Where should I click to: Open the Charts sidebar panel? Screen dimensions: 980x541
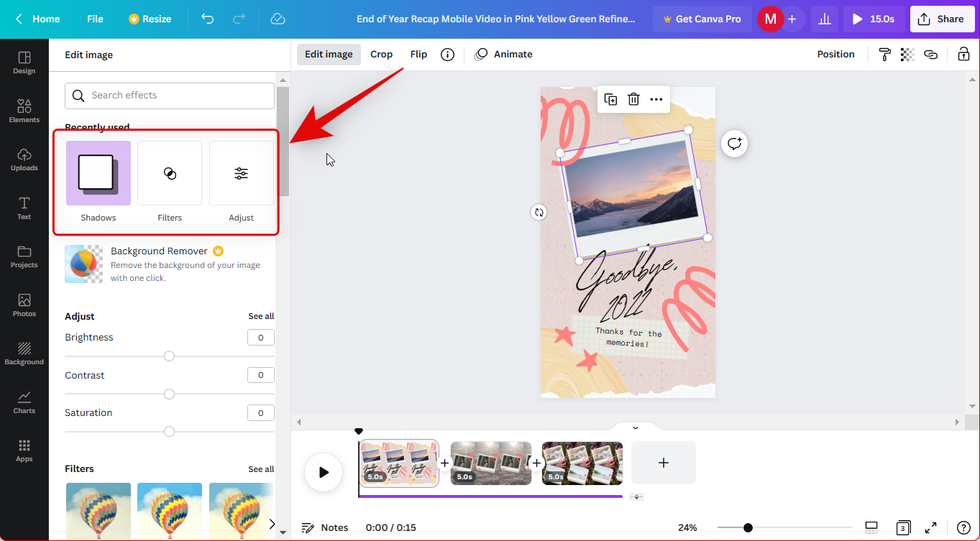[24, 402]
